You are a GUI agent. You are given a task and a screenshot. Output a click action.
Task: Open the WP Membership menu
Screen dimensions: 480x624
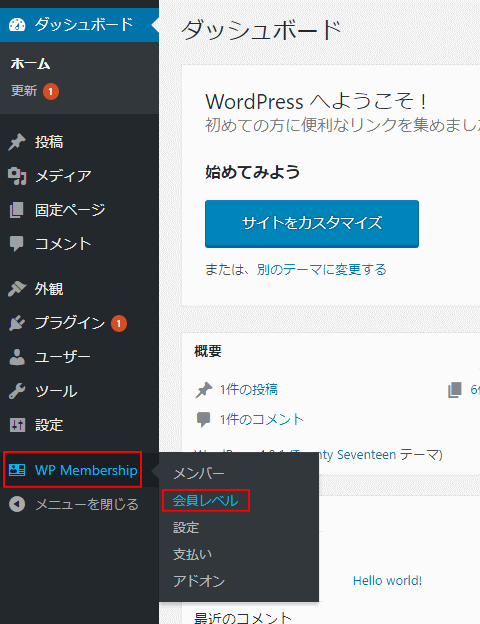79,470
